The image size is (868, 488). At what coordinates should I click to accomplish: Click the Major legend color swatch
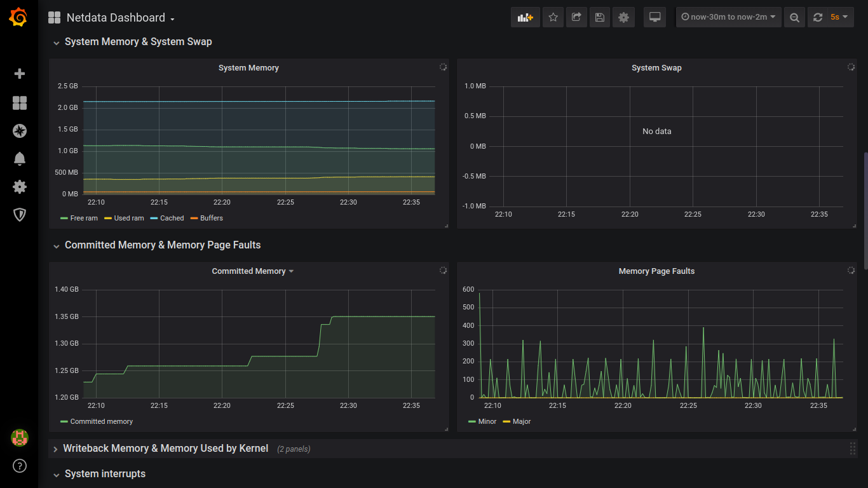tap(506, 421)
